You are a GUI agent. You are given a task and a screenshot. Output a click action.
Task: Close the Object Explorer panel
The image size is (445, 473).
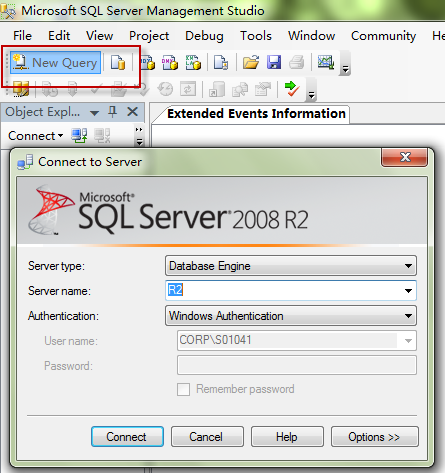(x=133, y=112)
